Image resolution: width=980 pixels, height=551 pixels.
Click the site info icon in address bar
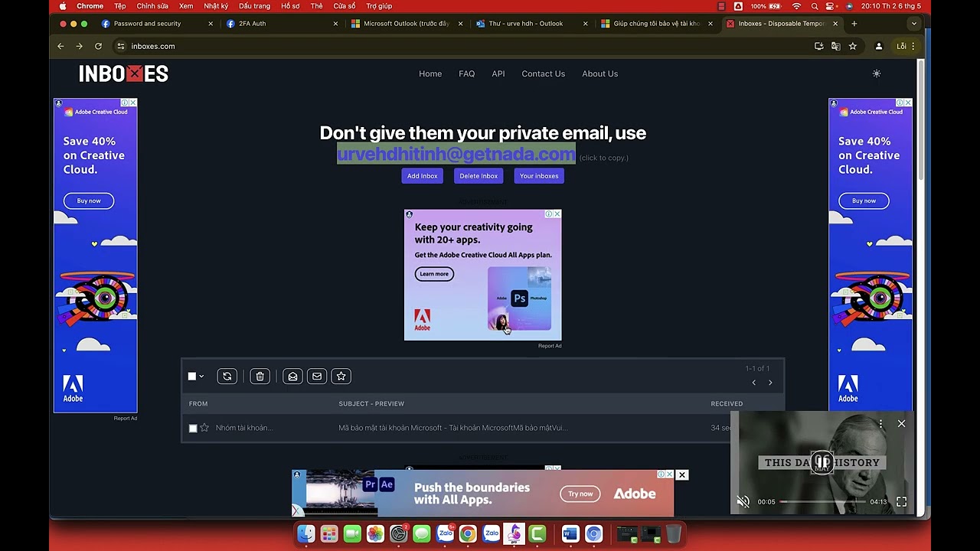point(120,46)
